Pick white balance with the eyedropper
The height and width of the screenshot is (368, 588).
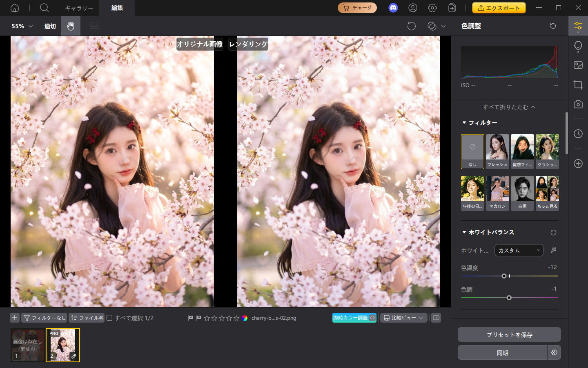[x=553, y=250]
